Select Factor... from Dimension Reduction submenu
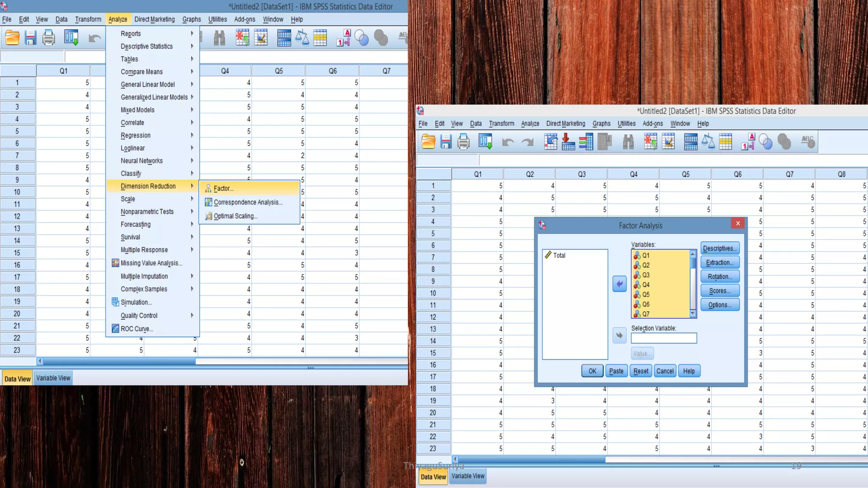This screenshot has height=488, width=868. (x=223, y=188)
